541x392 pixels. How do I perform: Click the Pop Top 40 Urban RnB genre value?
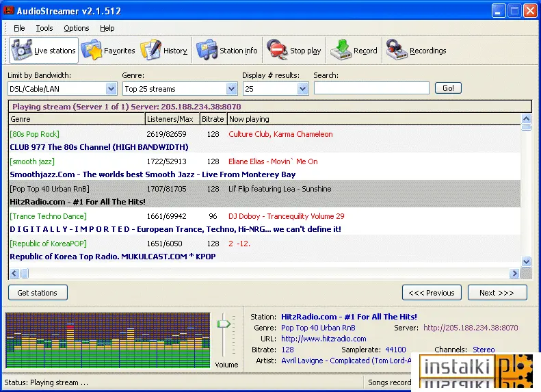tap(318, 328)
